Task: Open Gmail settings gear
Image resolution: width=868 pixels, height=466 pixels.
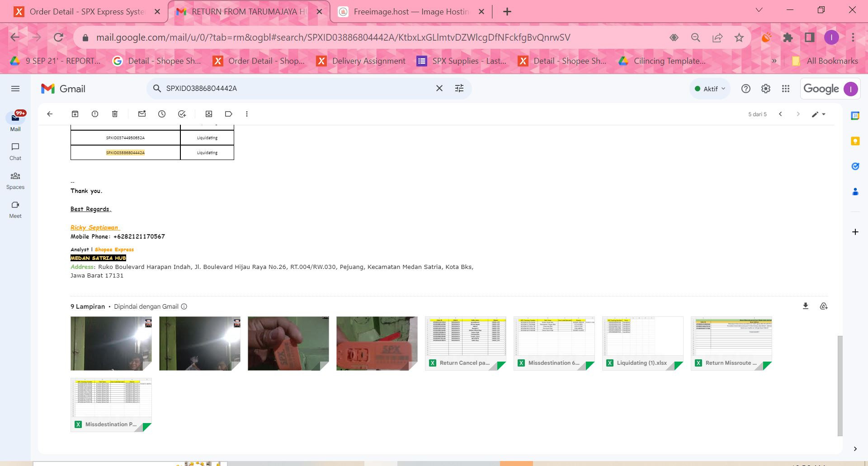Action: coord(766,89)
